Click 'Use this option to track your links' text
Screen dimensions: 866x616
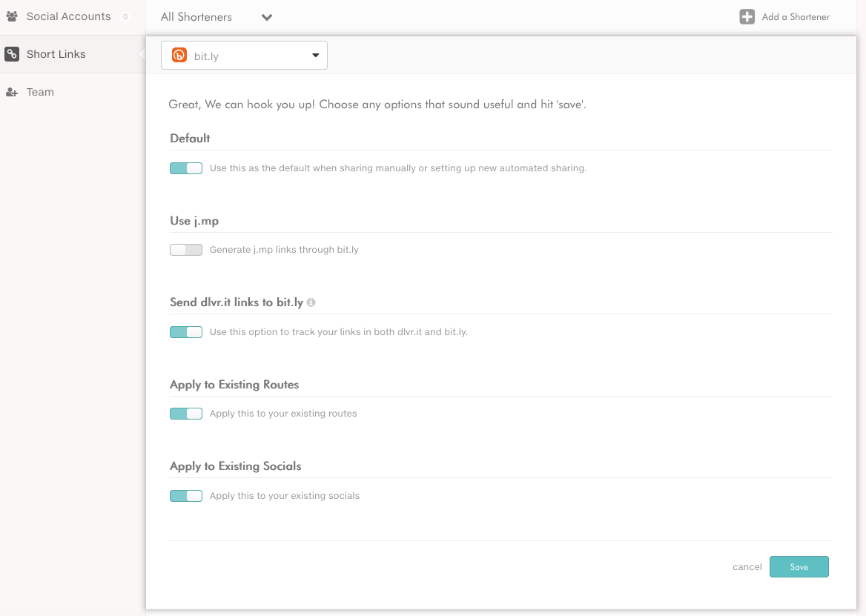[x=339, y=332]
